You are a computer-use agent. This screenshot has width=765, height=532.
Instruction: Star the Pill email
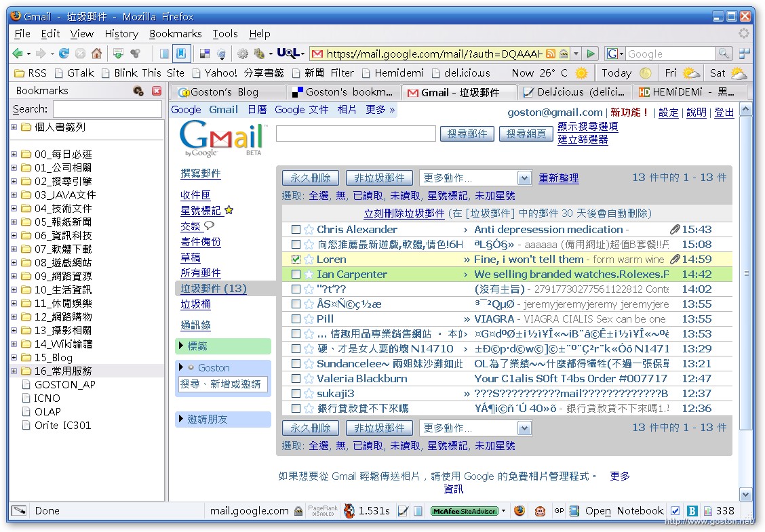pos(309,319)
